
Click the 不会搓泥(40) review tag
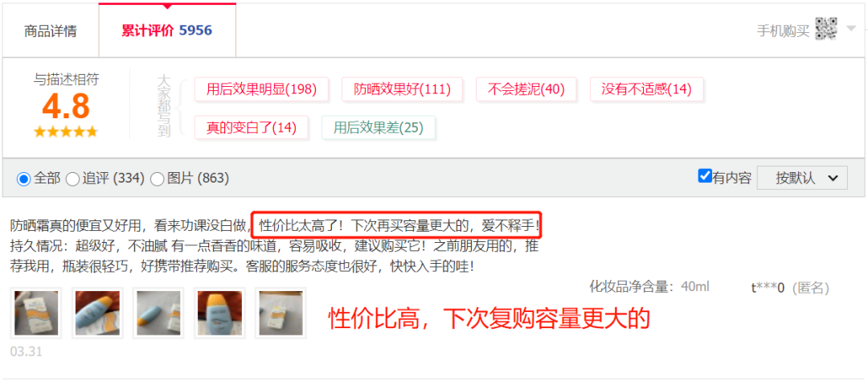coord(526,89)
